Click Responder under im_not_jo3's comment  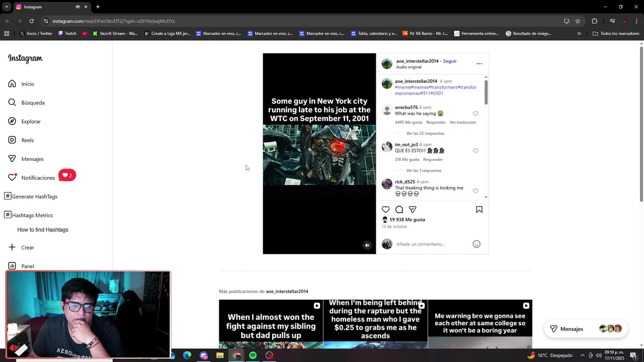(433, 159)
